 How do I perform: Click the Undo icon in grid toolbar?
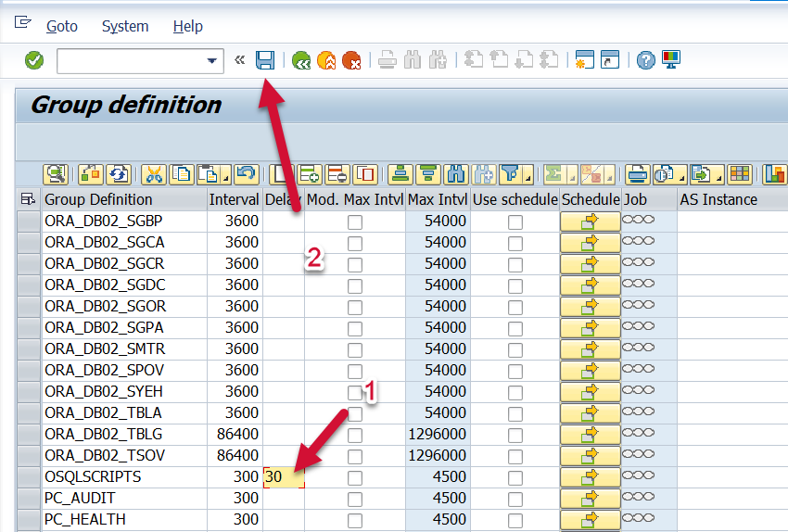[246, 174]
